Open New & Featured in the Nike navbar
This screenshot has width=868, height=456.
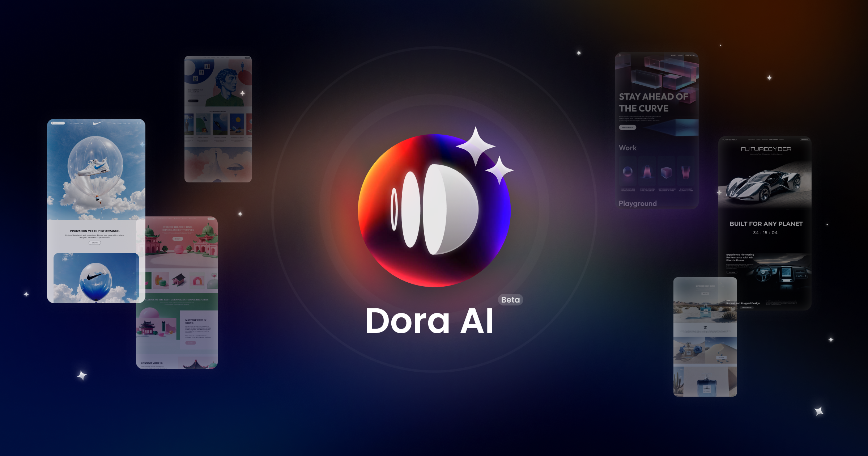(75, 123)
